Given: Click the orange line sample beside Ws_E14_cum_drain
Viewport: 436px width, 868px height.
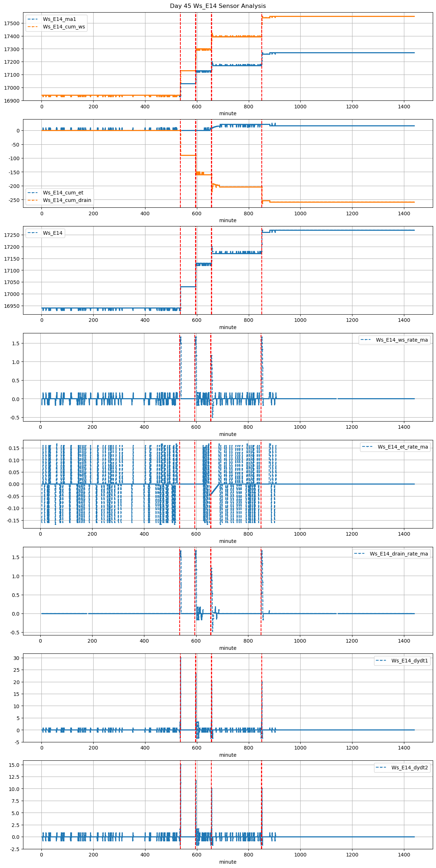Looking at the screenshot, I should (33, 200).
